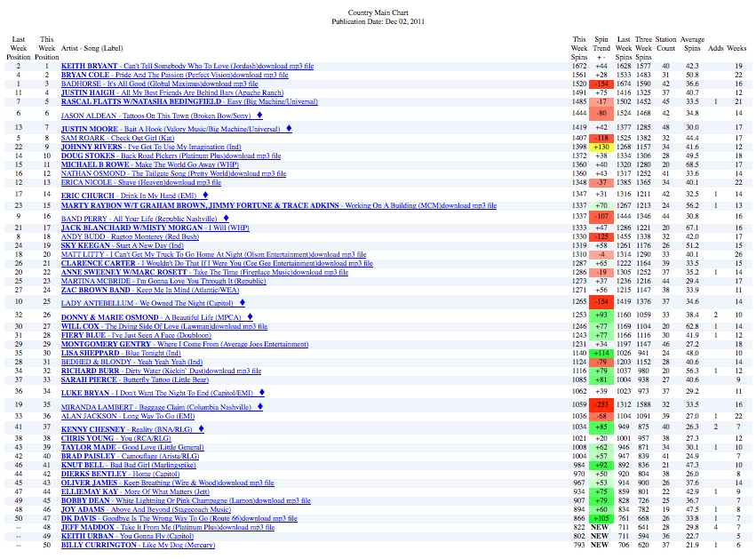Open Donny & Marie Osmond A Beautiful Life

tap(151, 317)
